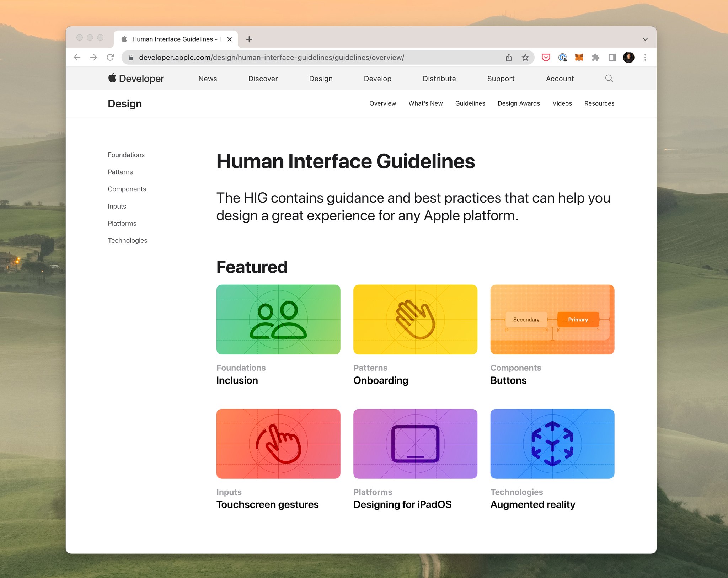
Task: Open the Develop menu item
Action: pyautogui.click(x=378, y=79)
